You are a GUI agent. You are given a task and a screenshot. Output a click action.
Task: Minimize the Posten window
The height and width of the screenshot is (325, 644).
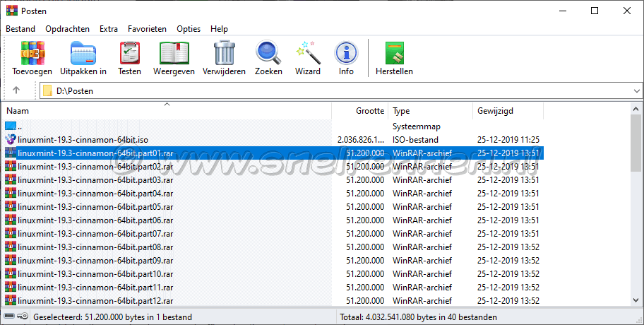tap(563, 11)
